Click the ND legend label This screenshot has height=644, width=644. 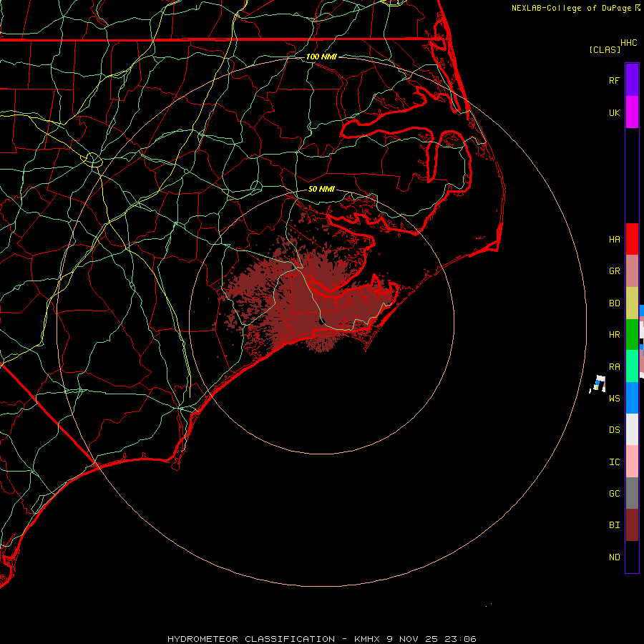click(614, 557)
